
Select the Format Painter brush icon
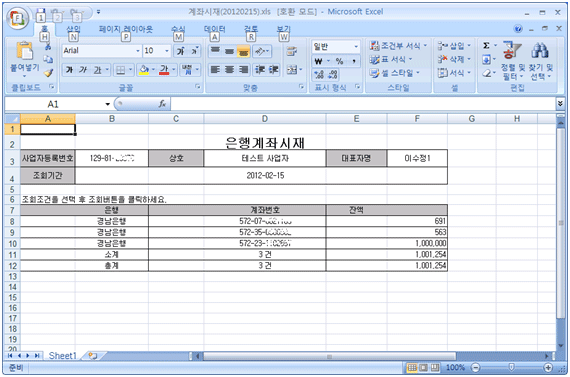48,73
